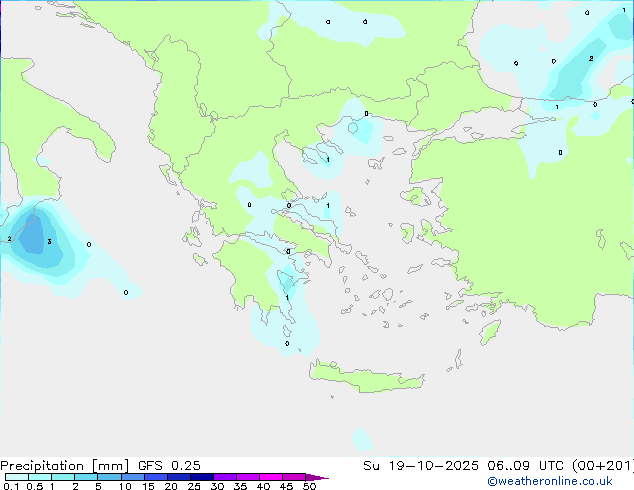Viewport: 634px width, 490px height.
Task: Pick the legend swatch between 15 and 20
Action: [155, 477]
